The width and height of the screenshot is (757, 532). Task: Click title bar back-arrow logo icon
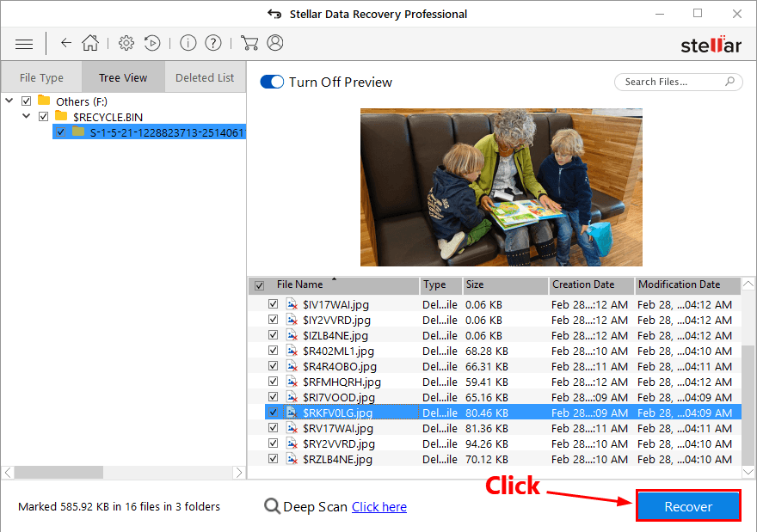pyautogui.click(x=274, y=14)
